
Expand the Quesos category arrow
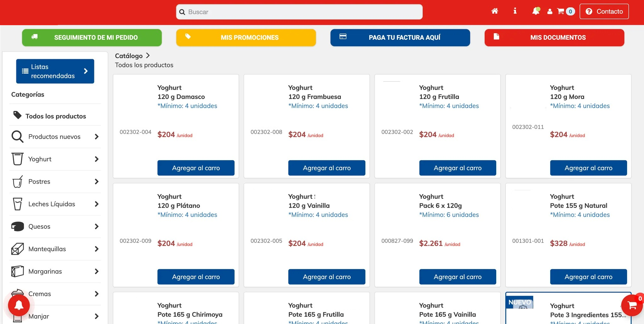(97, 226)
